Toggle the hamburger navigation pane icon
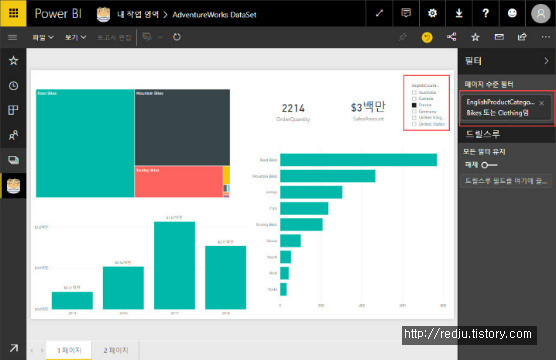Image resolution: width=556 pixels, height=360 pixels. 12,37
